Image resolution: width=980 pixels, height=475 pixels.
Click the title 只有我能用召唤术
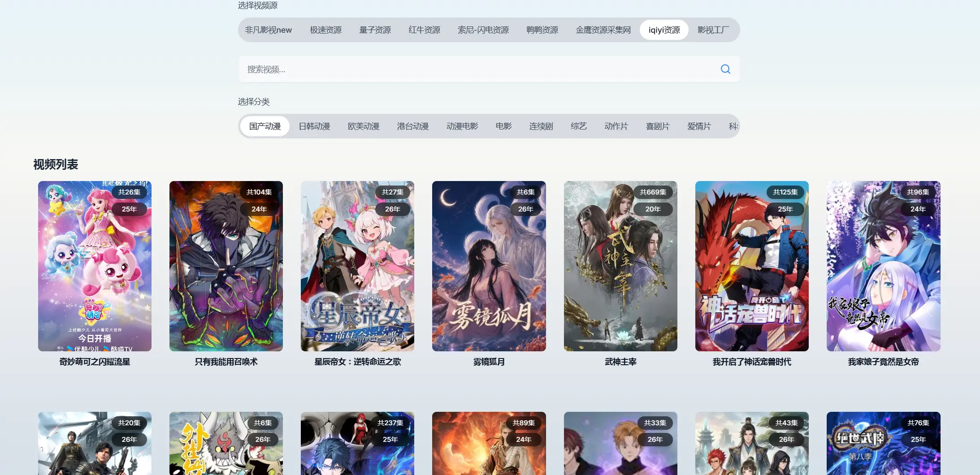(226, 362)
